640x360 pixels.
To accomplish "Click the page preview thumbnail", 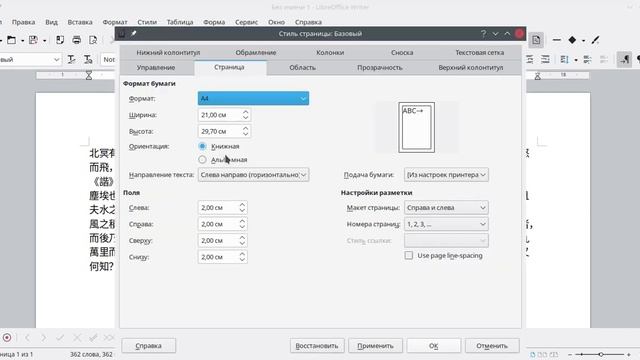I will 416,127.
